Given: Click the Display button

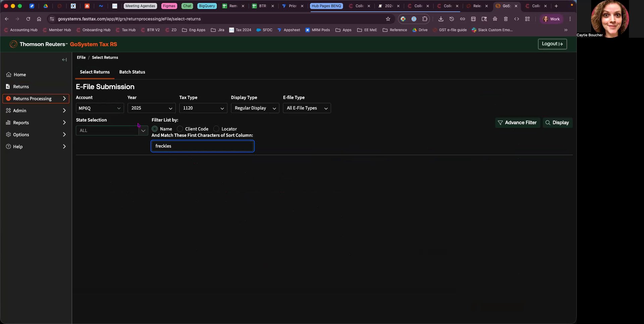Looking at the screenshot, I should coord(557,123).
